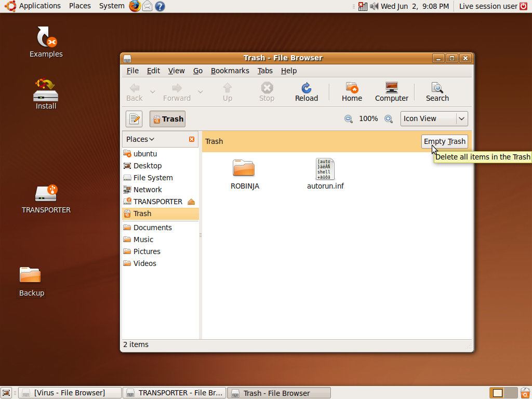
Task: Open the Bookmarks menu
Action: tap(230, 71)
